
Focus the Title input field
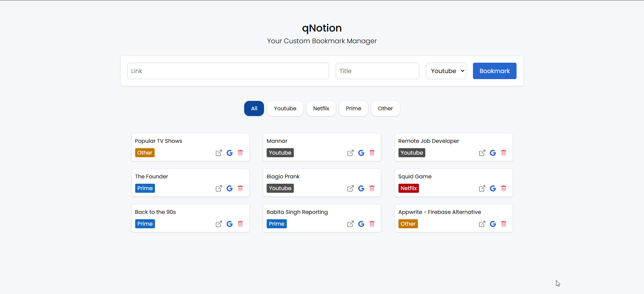tap(377, 71)
